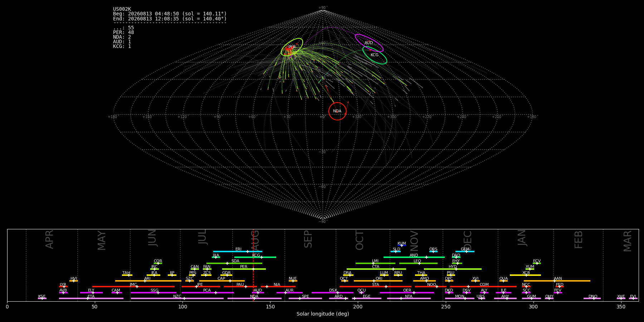Click the AAN orange shower bar
Image resolution: width=644 pixels, height=322 pixels.
(557, 281)
